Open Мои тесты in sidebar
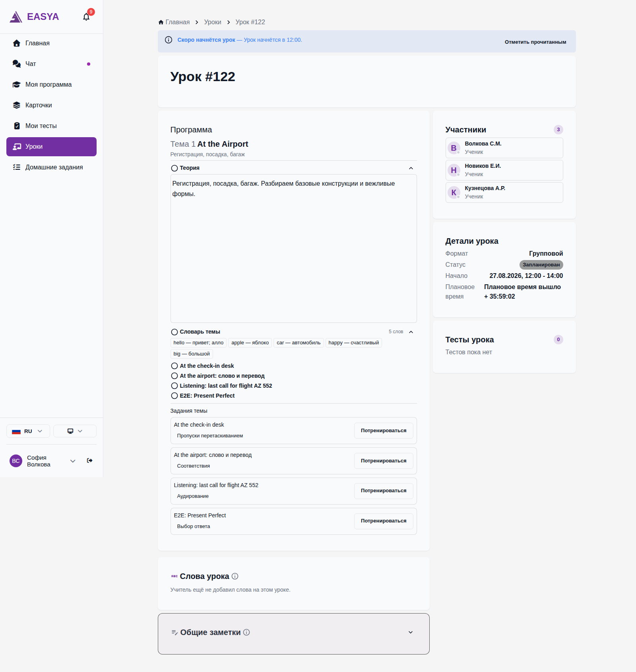The image size is (636, 672). click(x=51, y=126)
